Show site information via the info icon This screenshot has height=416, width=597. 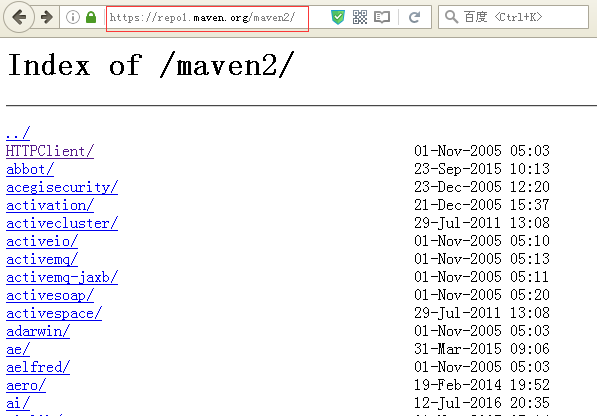pyautogui.click(x=73, y=17)
